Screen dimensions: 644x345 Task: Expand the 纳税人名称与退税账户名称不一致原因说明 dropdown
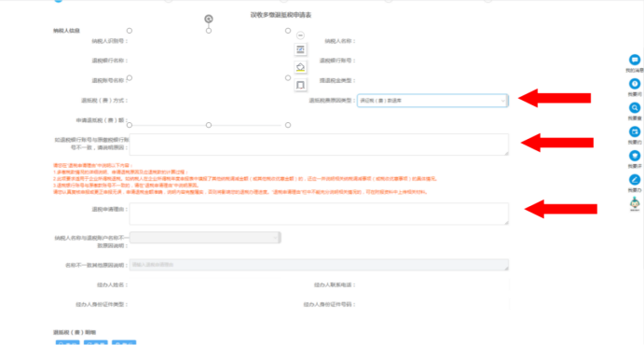pos(205,238)
